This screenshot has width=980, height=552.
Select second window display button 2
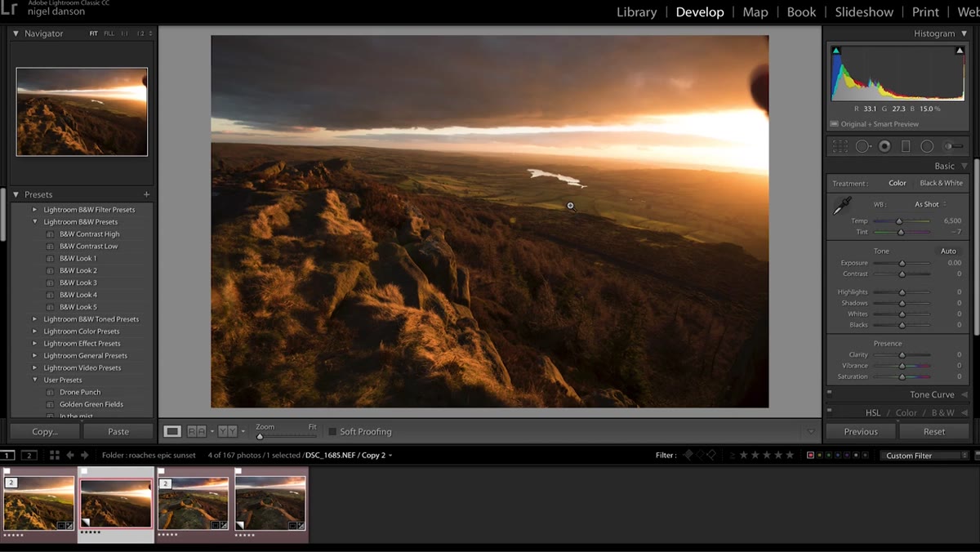pyautogui.click(x=29, y=455)
